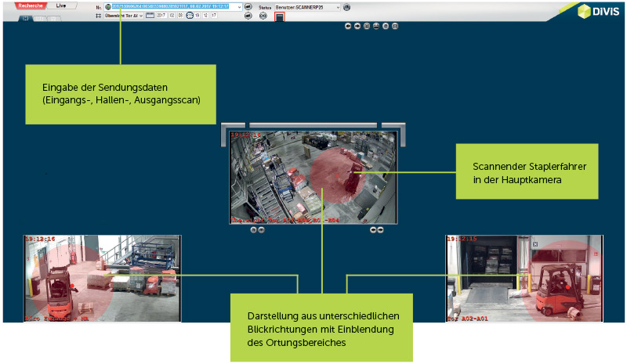Click the search arrow icon beside Nr. field
627x364 pixels.
248,7
